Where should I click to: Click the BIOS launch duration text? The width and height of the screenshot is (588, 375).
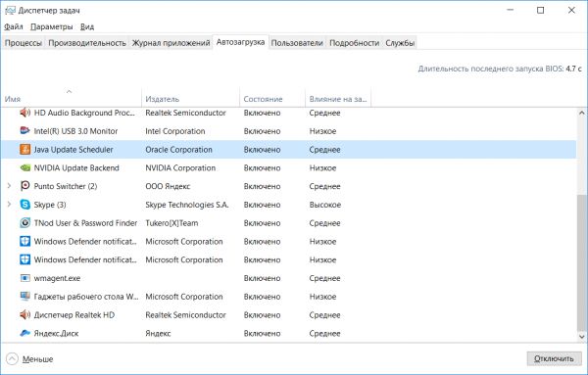500,69
